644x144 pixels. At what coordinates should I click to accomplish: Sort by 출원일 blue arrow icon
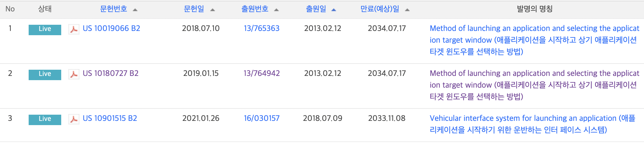point(334,10)
